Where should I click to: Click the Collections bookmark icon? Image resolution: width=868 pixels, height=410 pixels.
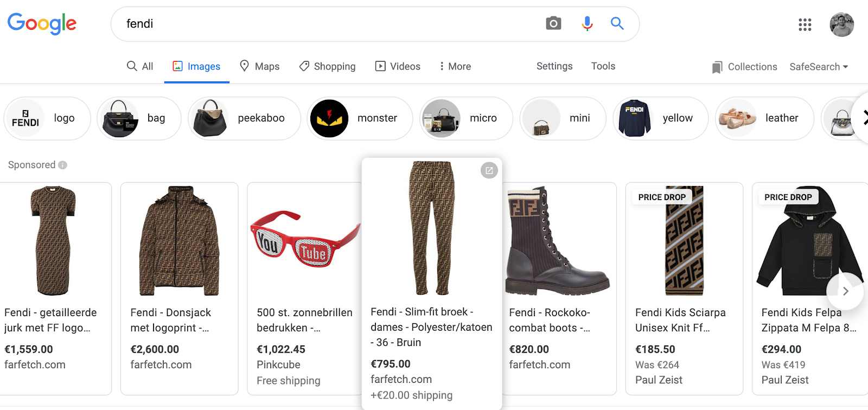[717, 66]
